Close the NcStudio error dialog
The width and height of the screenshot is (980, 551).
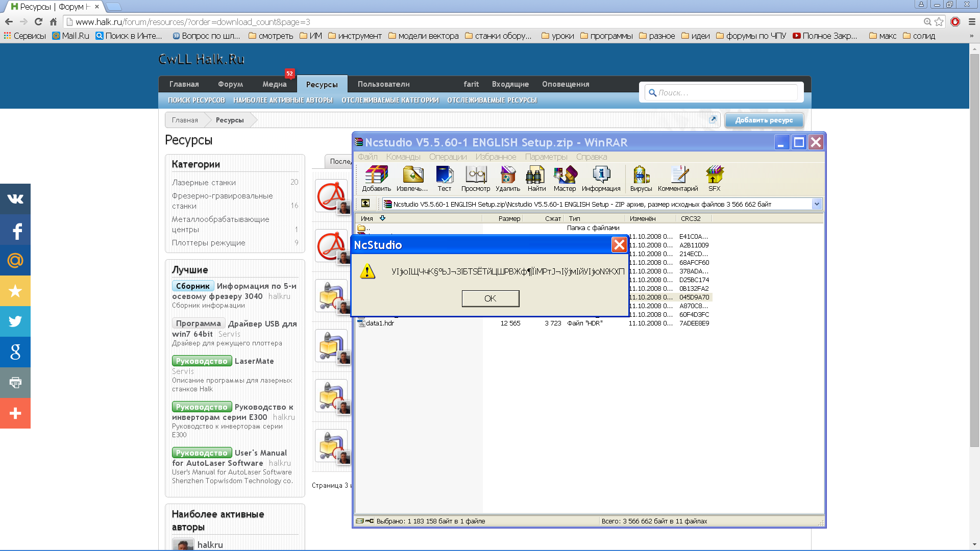click(x=619, y=245)
